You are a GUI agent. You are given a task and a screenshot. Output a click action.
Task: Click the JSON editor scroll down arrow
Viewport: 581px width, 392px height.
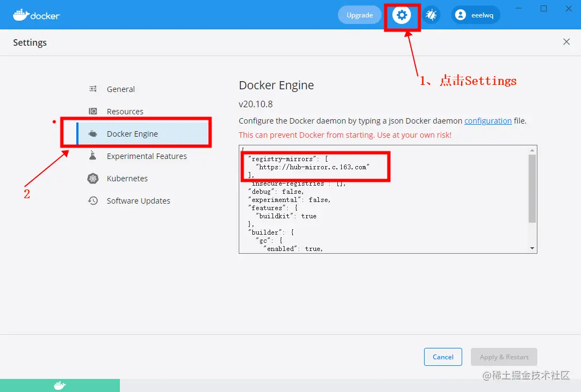[532, 248]
